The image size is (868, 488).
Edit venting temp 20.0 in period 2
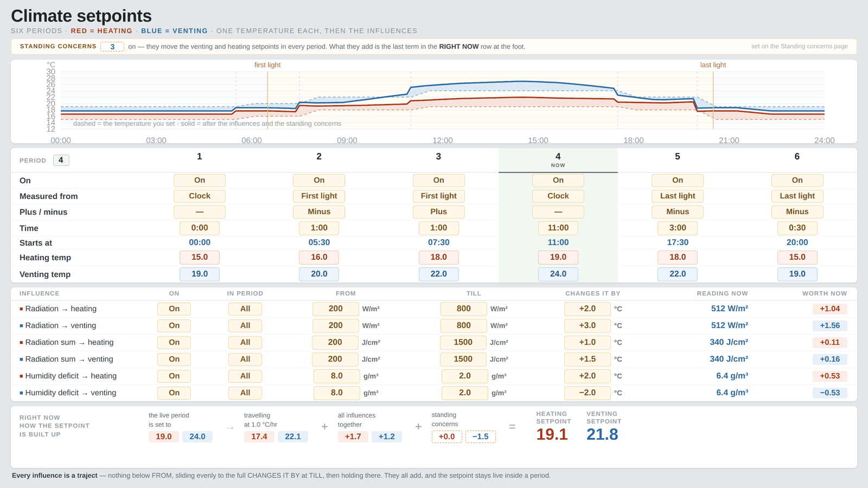[319, 274]
